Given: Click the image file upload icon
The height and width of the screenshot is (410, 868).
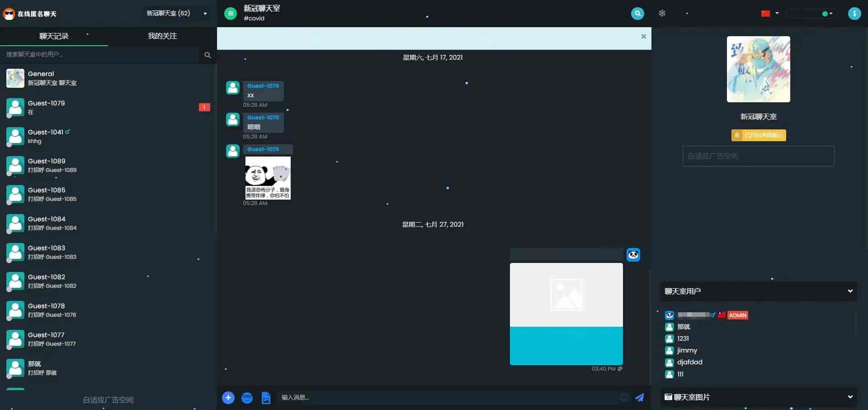Looking at the screenshot, I should tap(266, 398).
